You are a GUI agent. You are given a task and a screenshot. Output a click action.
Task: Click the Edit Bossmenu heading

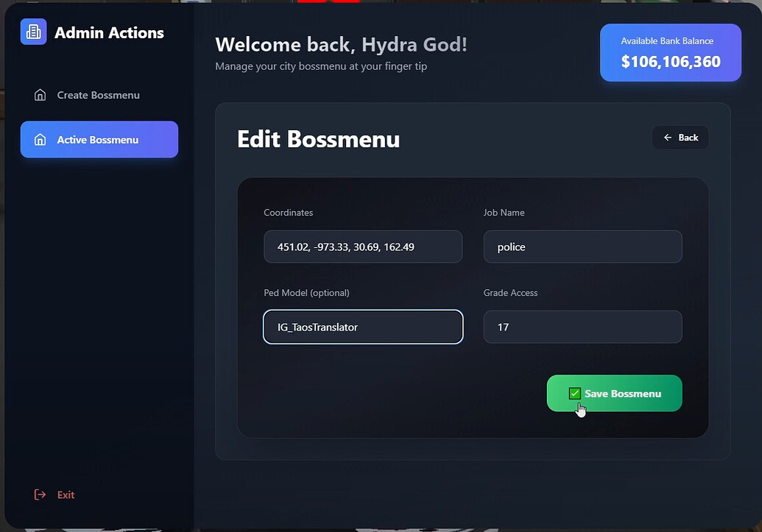[318, 139]
